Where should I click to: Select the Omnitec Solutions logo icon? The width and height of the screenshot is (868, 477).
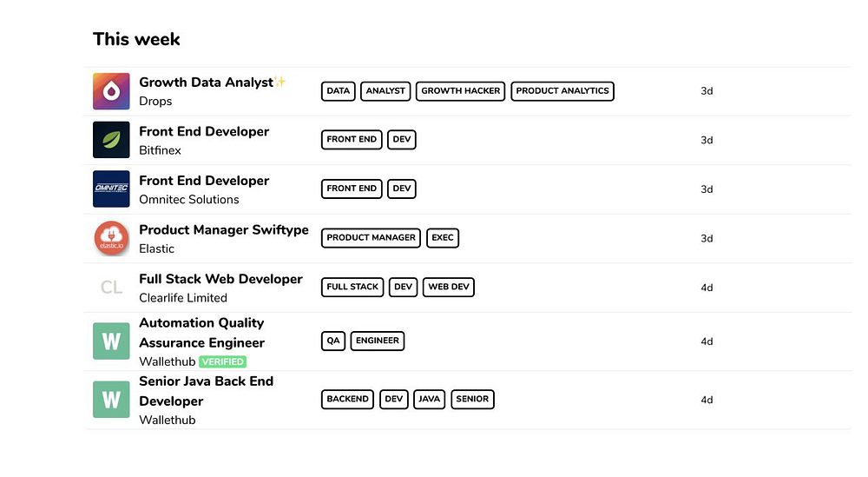(111, 189)
